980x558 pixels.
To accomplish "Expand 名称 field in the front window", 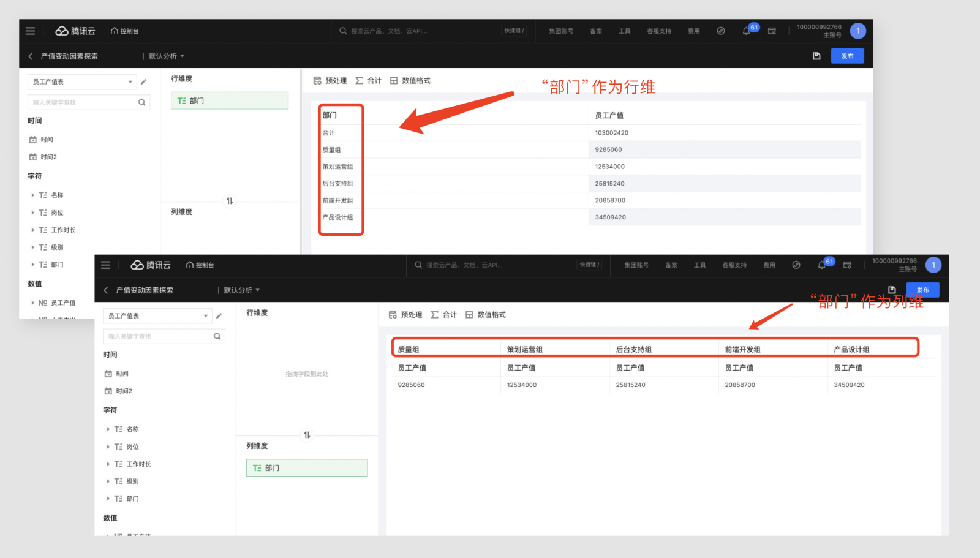I will (108, 429).
